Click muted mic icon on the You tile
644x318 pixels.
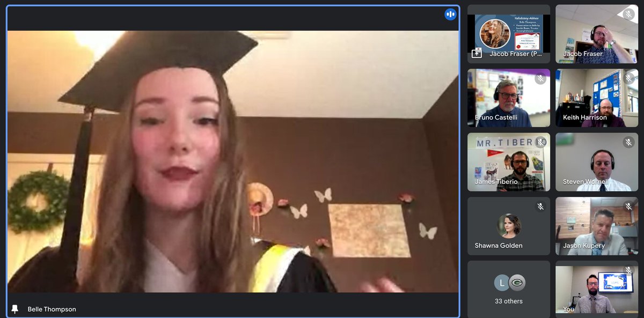point(628,270)
